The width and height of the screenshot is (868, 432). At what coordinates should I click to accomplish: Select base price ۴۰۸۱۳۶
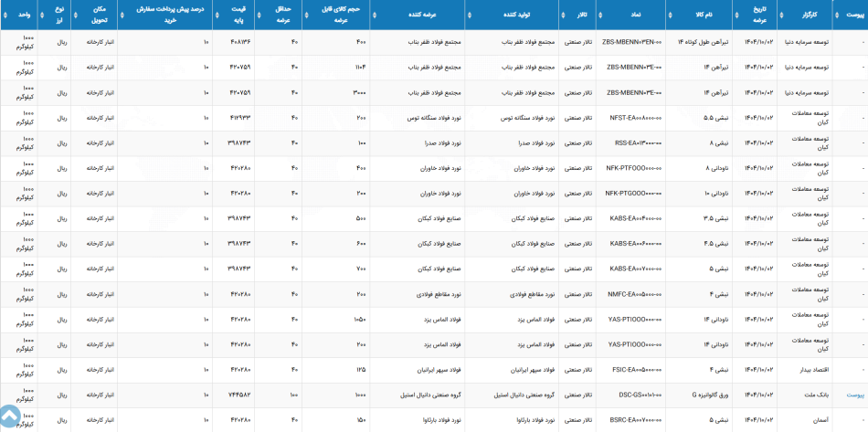click(x=239, y=42)
